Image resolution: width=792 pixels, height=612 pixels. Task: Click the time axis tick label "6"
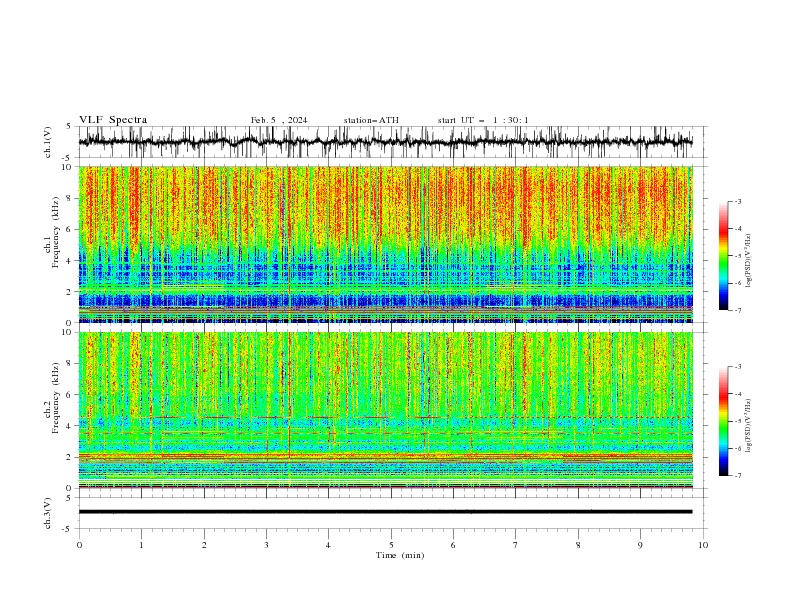point(453,545)
